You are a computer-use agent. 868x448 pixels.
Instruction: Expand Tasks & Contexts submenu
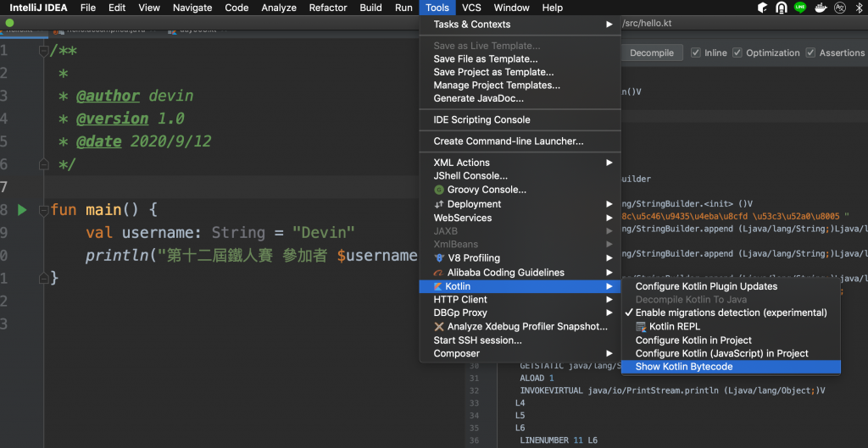click(x=520, y=25)
